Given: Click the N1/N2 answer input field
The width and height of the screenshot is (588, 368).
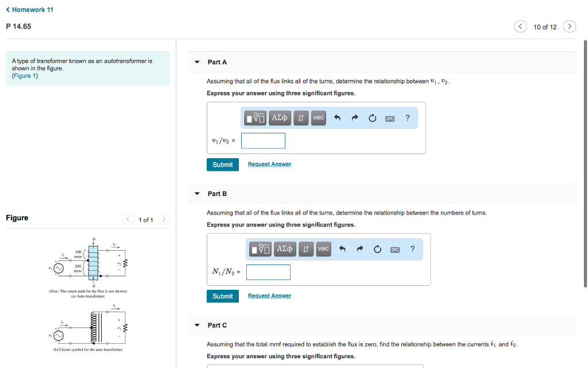Looking at the screenshot, I should tap(268, 272).
